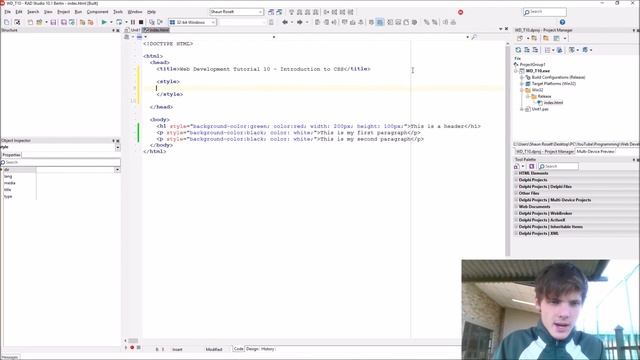The height and width of the screenshot is (360, 640).
Task: Expand the Other Files palette category
Action: tap(516, 193)
